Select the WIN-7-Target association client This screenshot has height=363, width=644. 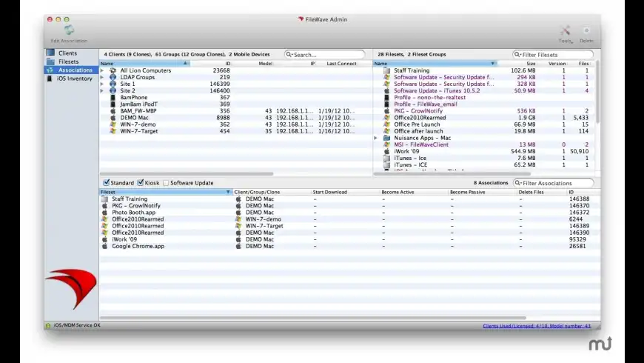(x=264, y=226)
